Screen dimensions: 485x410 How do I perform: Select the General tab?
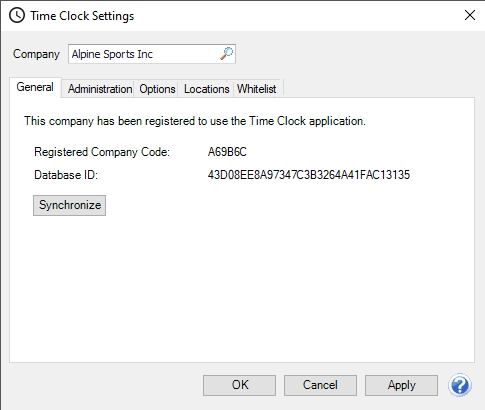click(x=35, y=87)
